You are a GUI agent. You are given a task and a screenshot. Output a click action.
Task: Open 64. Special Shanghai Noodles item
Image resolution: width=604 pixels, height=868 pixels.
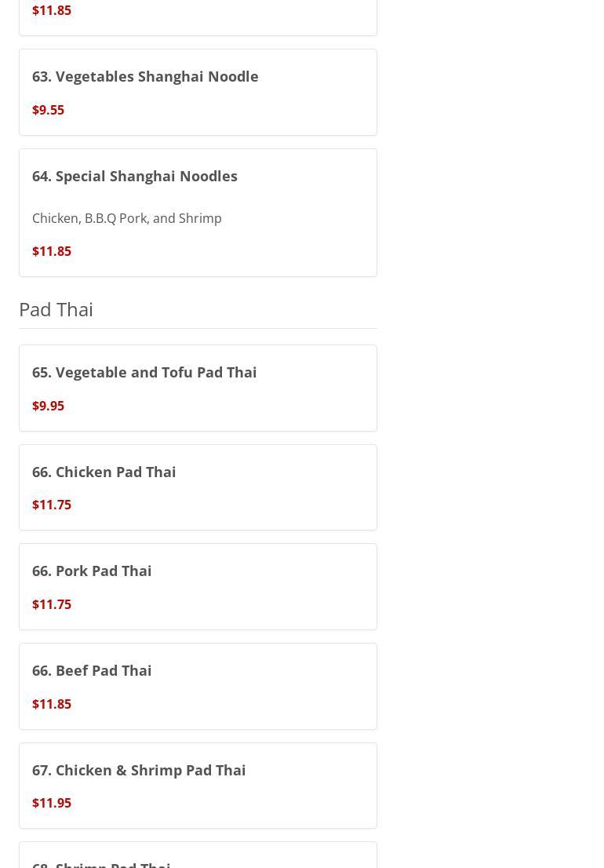134,176
